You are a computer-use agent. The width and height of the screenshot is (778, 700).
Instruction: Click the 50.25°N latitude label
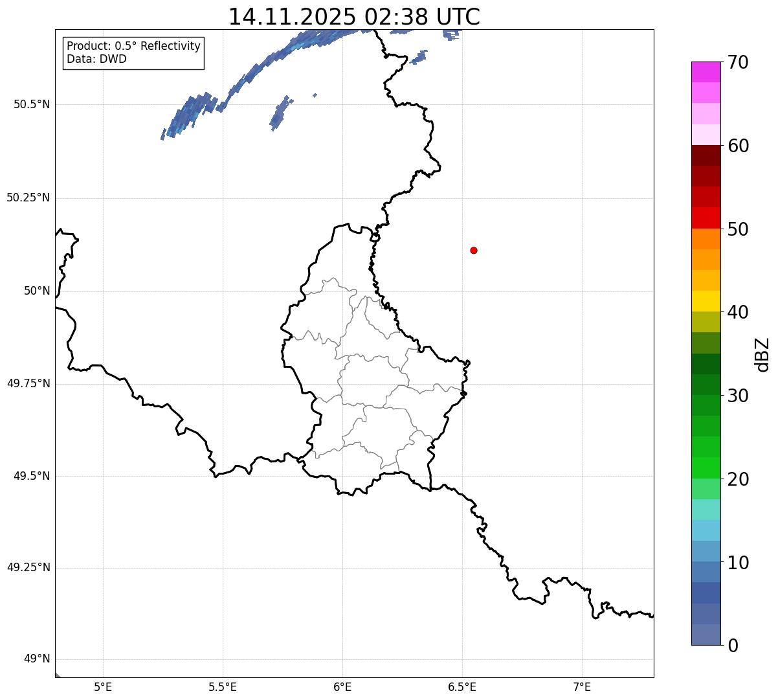click(x=28, y=198)
